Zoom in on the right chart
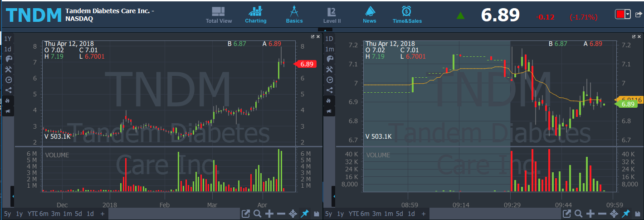This screenshot has width=644, height=220. 590,214
